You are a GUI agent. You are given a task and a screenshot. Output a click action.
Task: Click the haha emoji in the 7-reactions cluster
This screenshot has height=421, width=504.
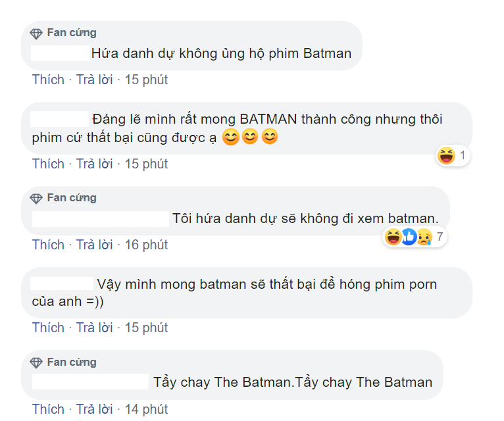tap(393, 237)
